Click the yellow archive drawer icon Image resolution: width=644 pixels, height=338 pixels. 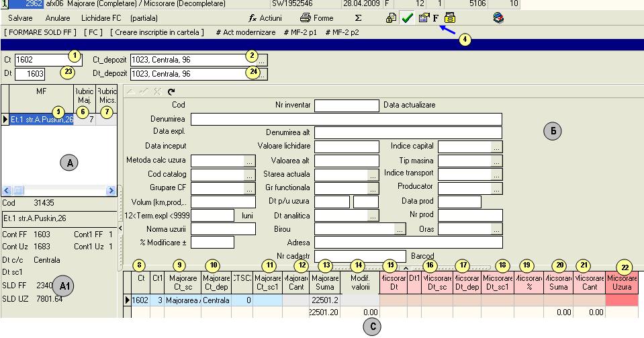(450, 18)
